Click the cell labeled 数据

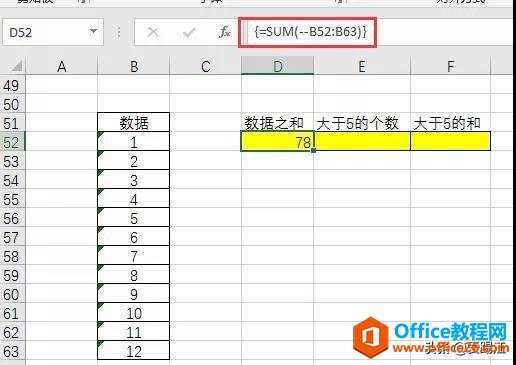134,122
